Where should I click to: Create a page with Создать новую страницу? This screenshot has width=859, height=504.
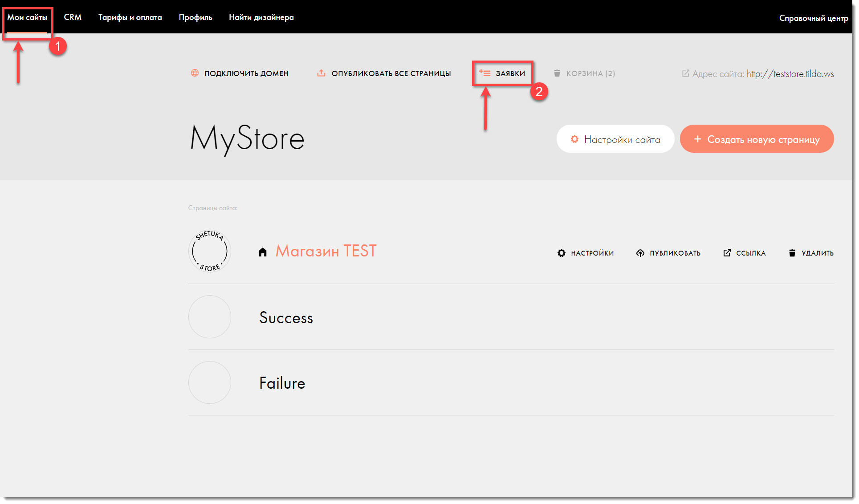(757, 139)
